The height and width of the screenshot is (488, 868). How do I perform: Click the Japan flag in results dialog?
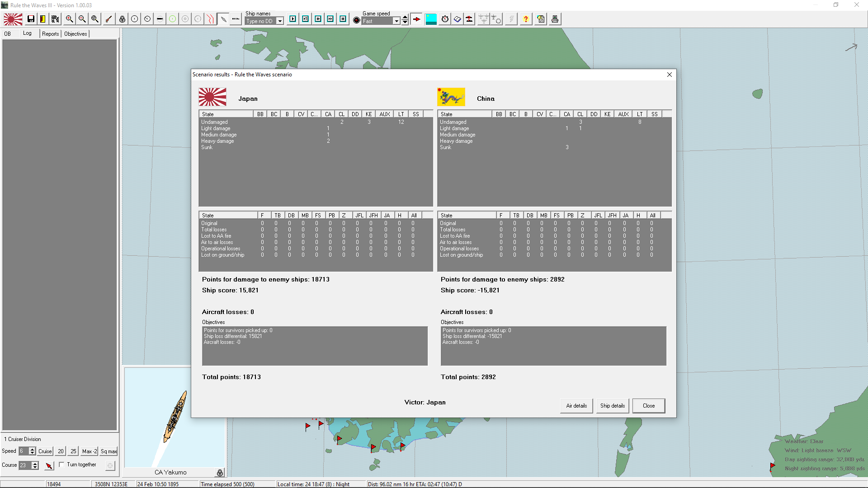(x=212, y=97)
